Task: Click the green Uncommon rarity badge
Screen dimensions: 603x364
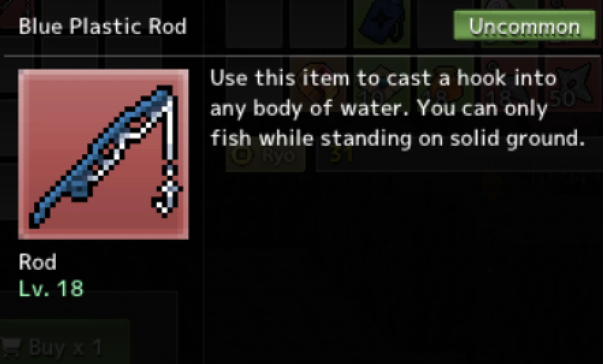Action: pyautogui.click(x=525, y=26)
